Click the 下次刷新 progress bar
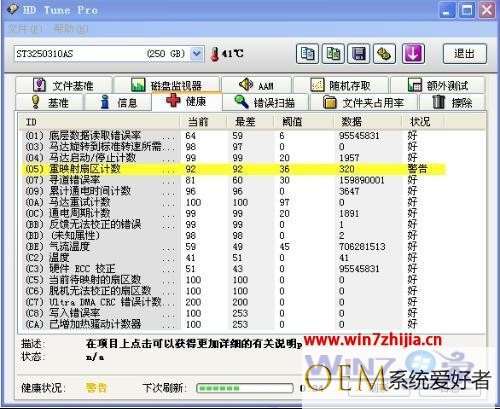This screenshot has height=409, width=500. (245, 388)
